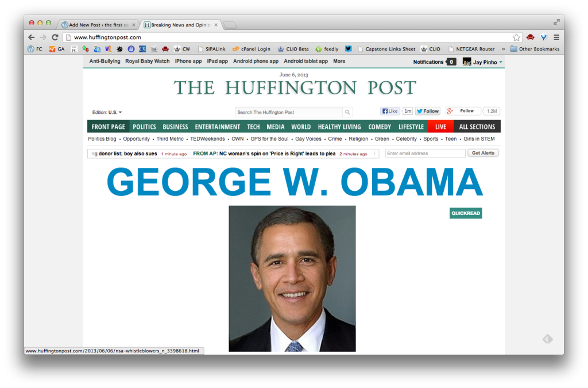Enter fullscreen with the window expand arrows
Image resolution: width=588 pixels, height=388 pixels.
(556, 22)
